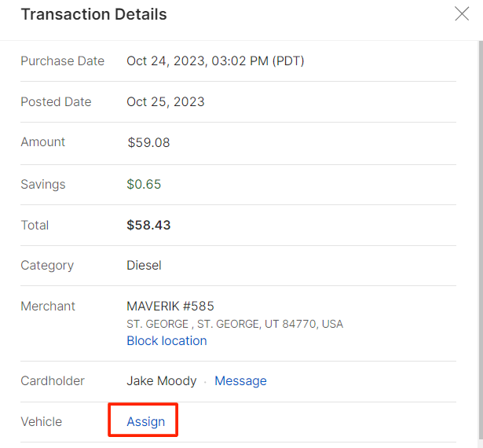Image resolution: width=483 pixels, height=448 pixels.
Task: Click the Cardholder field label
Action: [53, 381]
